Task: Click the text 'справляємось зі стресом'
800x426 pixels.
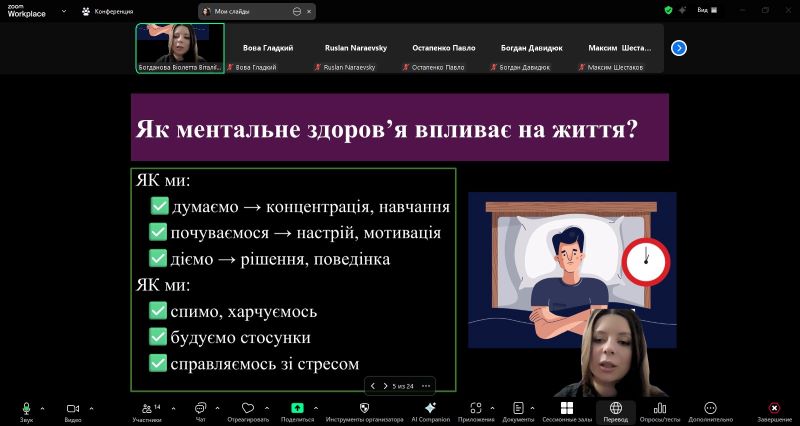Action: (x=264, y=364)
